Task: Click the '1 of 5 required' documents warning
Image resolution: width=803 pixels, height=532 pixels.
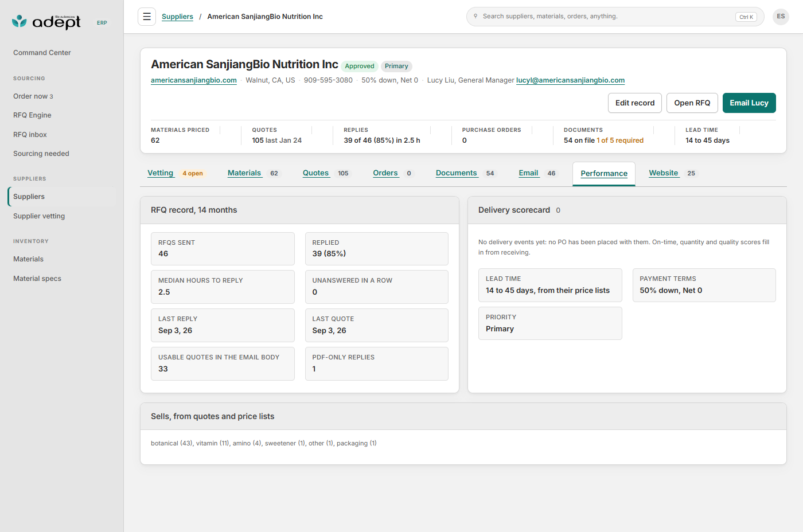Action: click(x=620, y=140)
